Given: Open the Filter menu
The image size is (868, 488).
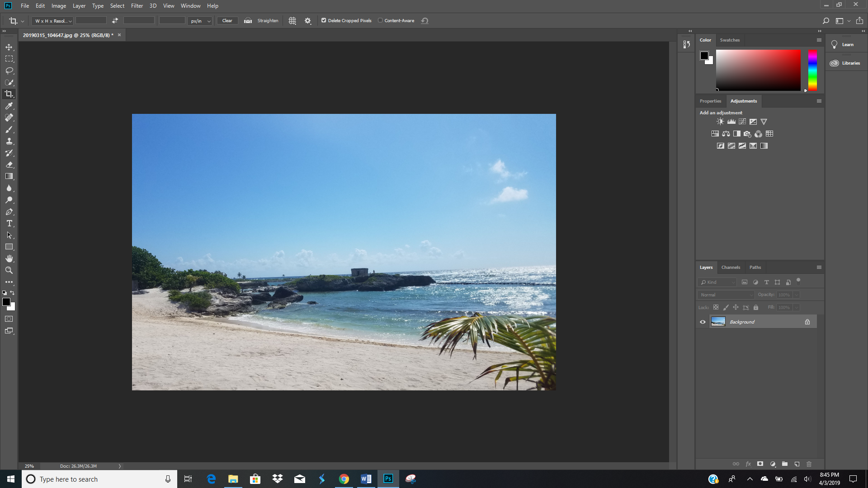Looking at the screenshot, I should (x=137, y=6).
